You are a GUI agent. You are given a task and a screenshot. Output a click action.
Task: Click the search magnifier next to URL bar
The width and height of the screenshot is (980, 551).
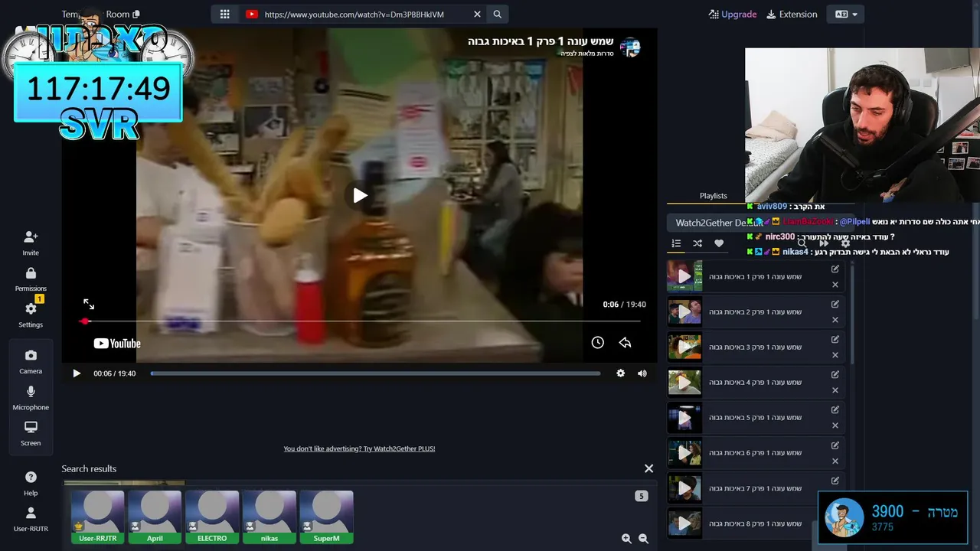[498, 14]
